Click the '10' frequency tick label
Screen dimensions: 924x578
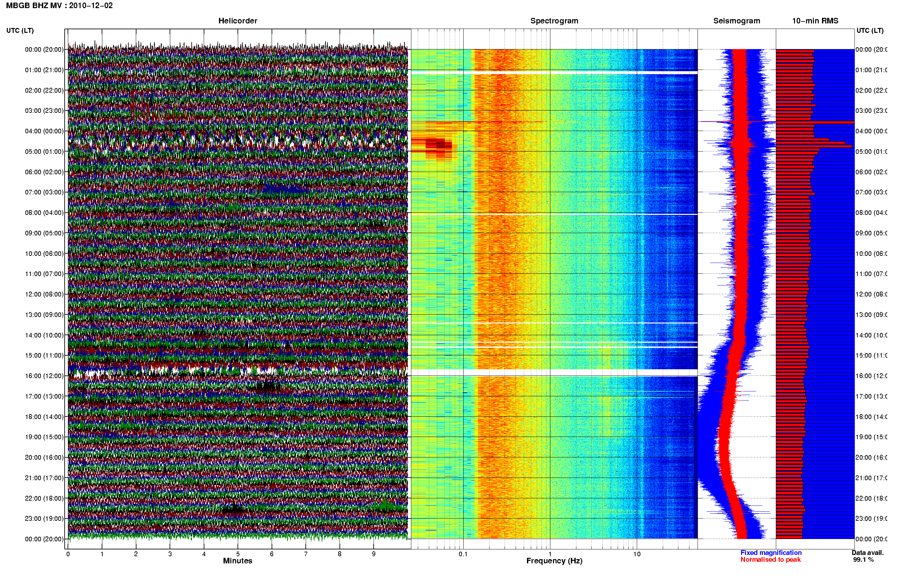(637, 554)
